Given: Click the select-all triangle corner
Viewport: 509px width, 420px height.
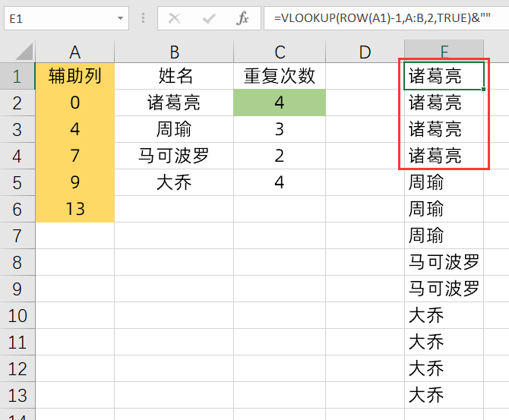Looking at the screenshot, I should tap(24, 52).
